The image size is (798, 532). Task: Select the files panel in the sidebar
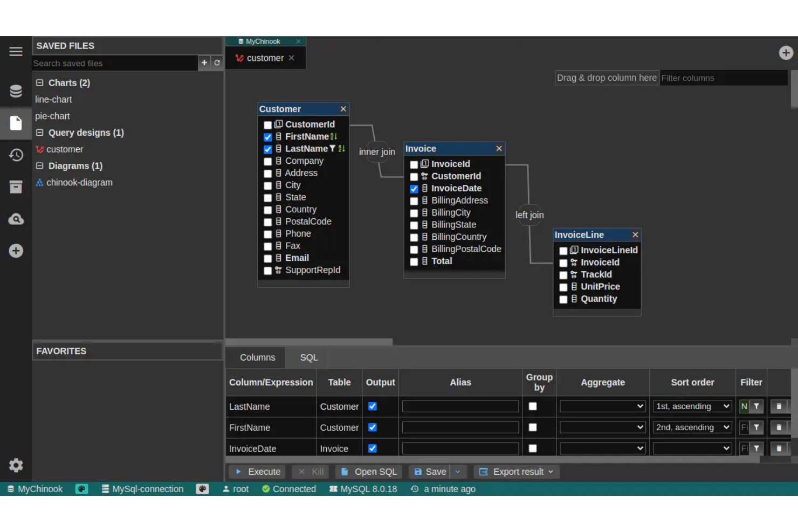pyautogui.click(x=16, y=123)
